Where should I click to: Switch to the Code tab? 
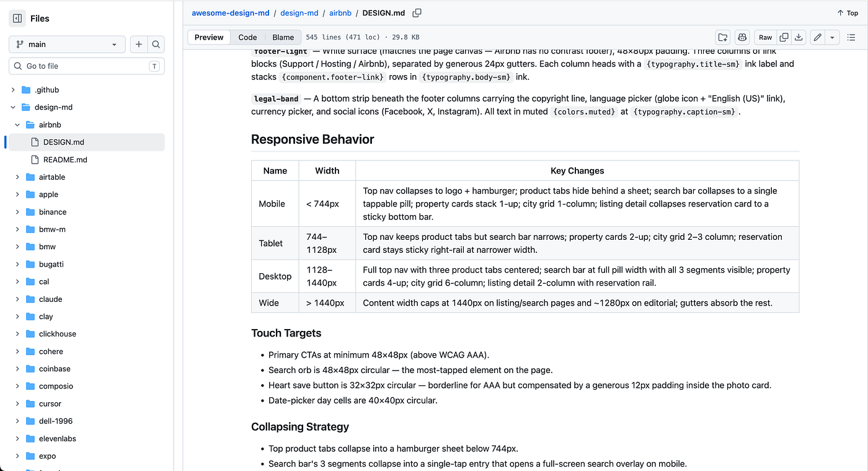tap(247, 37)
